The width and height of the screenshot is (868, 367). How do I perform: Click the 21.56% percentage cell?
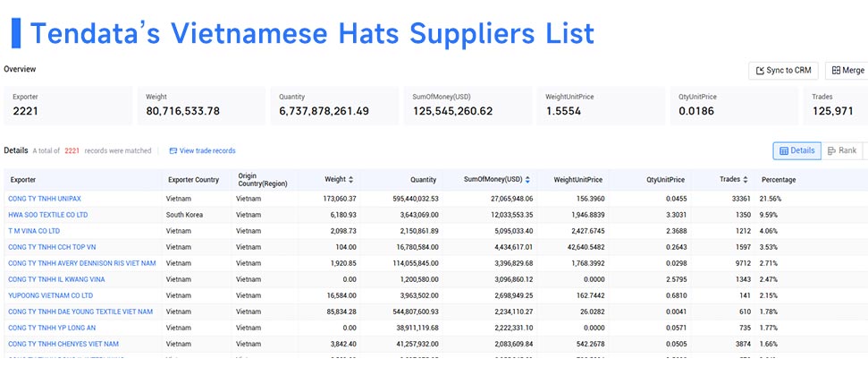click(x=771, y=199)
